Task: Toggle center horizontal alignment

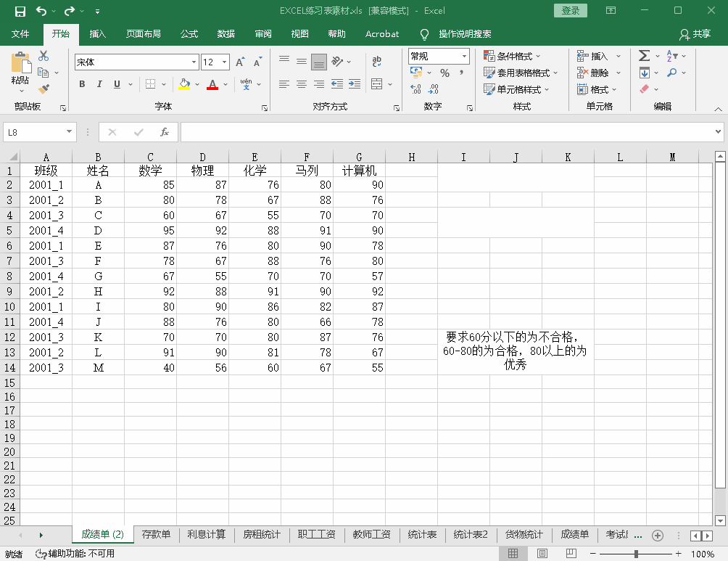Action: [x=302, y=83]
